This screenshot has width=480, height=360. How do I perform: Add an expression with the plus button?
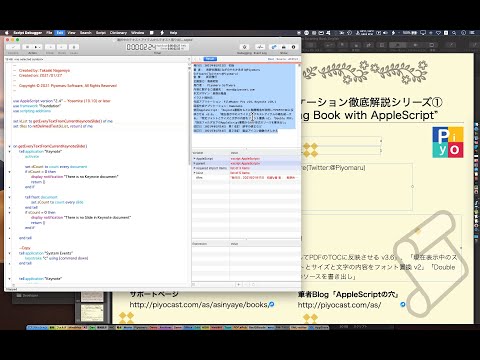(239, 284)
